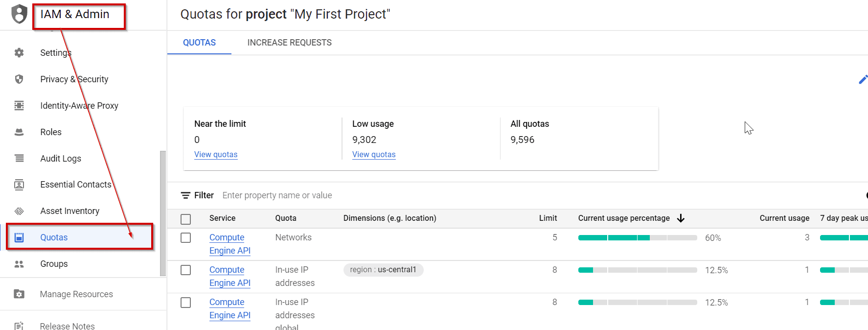
Task: Toggle sort arrow on Current usage percentage
Action: click(x=681, y=218)
